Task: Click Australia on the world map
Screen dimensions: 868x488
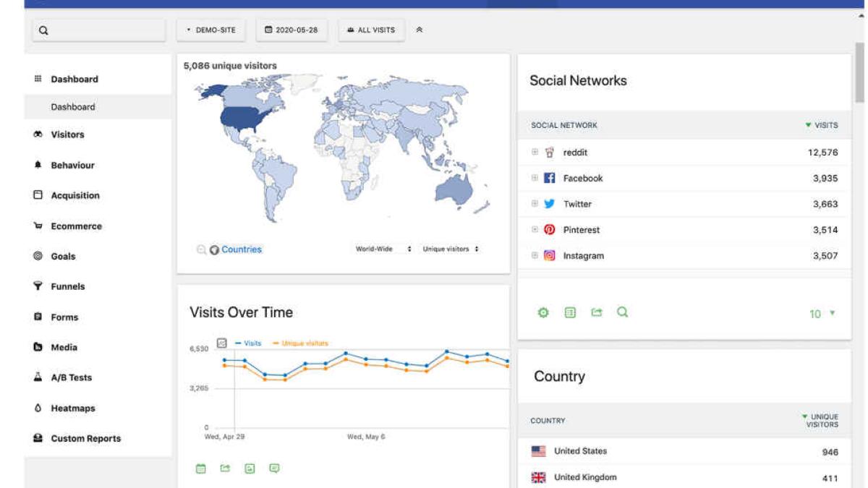Action: pos(453,189)
